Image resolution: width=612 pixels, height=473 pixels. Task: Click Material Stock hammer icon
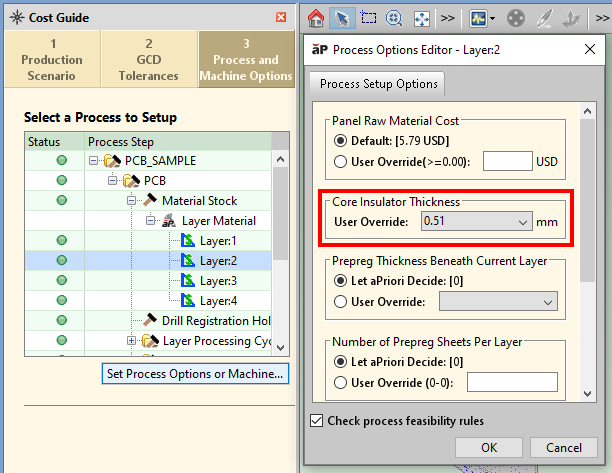click(149, 200)
